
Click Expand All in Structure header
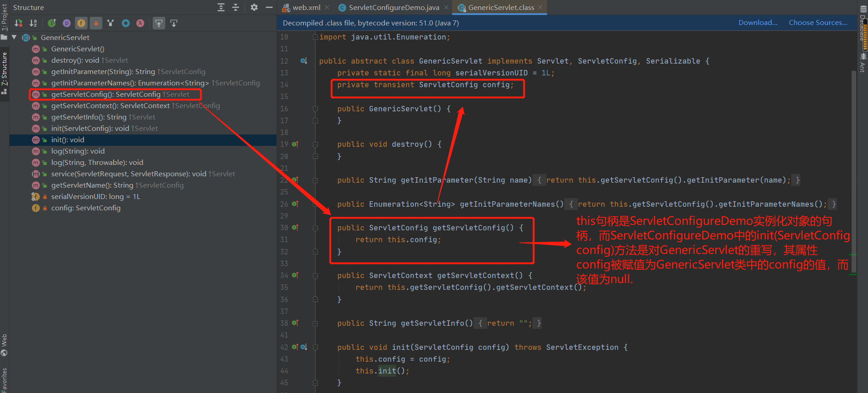221,7
